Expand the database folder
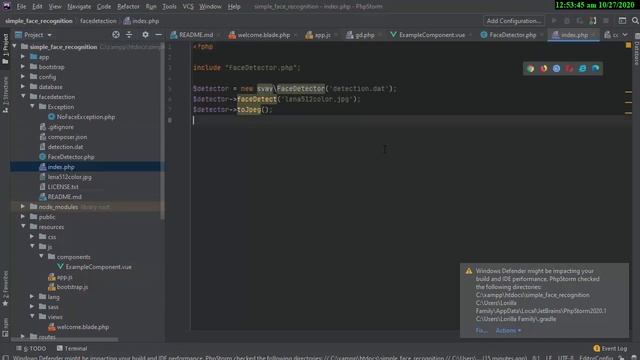The width and height of the screenshot is (640, 360). point(23,87)
